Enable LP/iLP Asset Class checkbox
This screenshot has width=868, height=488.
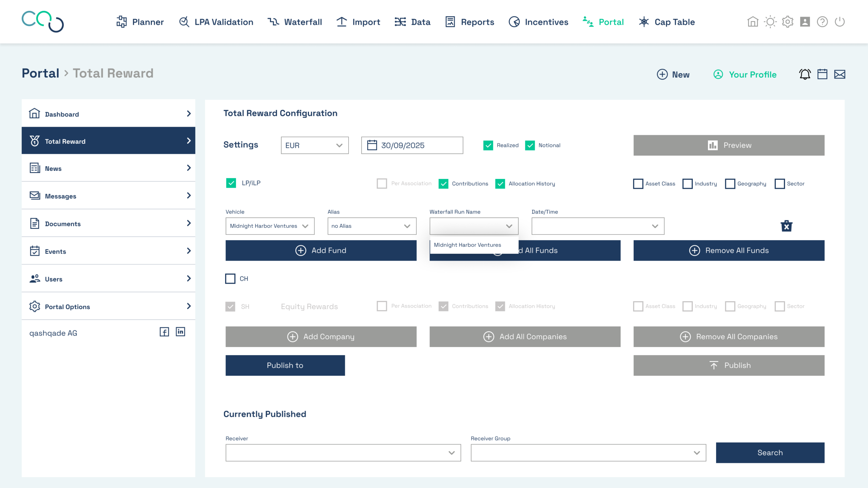pyautogui.click(x=638, y=184)
